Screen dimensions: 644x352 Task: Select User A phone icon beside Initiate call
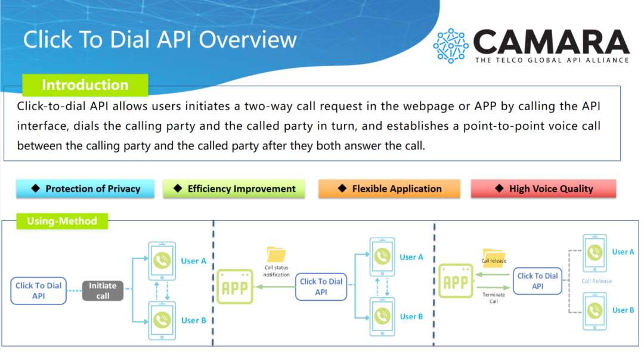[162, 261]
